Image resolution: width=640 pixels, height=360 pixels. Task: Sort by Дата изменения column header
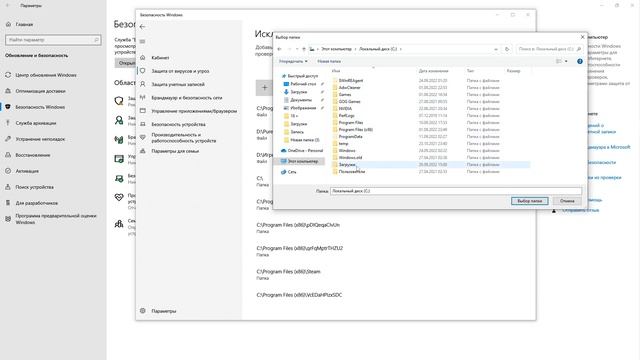(x=433, y=71)
